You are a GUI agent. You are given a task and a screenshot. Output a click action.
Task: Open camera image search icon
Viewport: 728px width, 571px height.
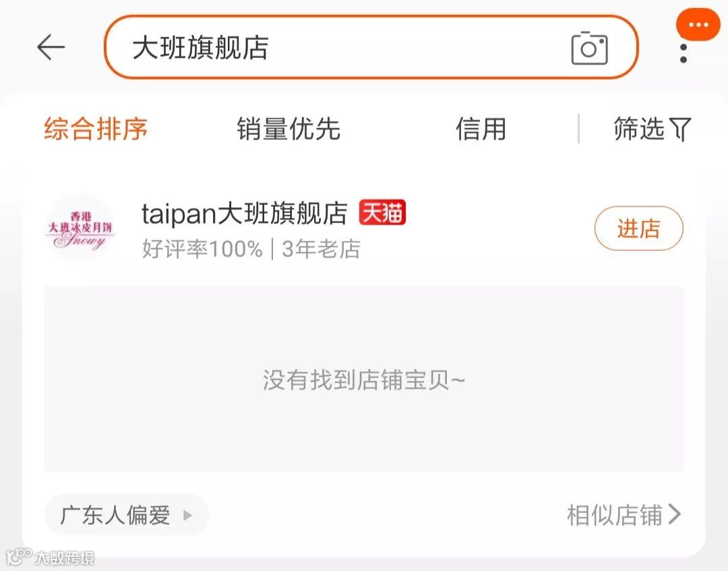click(589, 49)
